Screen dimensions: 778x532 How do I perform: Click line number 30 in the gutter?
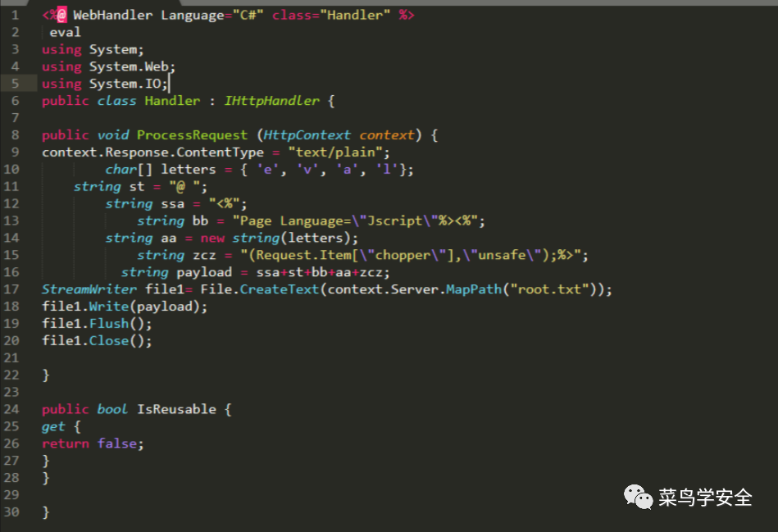point(11,512)
